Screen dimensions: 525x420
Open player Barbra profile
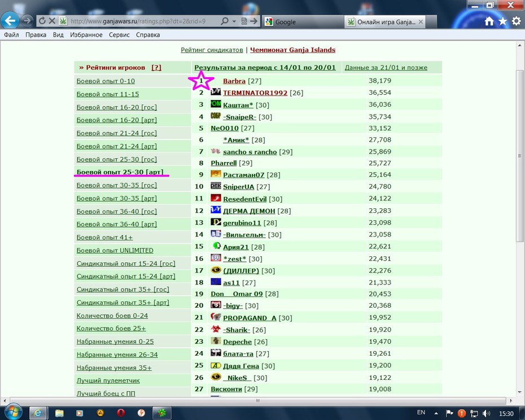[234, 81]
